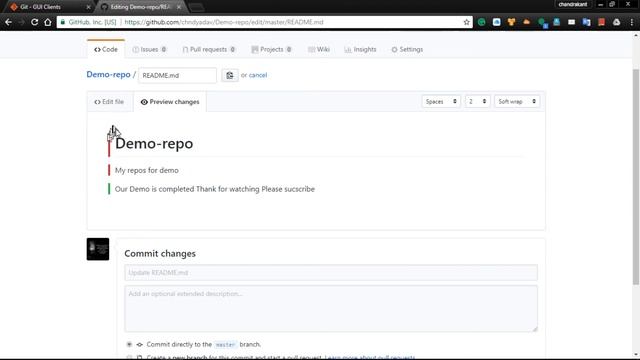Open the Soft wrap dropdown
The height and width of the screenshot is (360, 640).
click(x=517, y=101)
